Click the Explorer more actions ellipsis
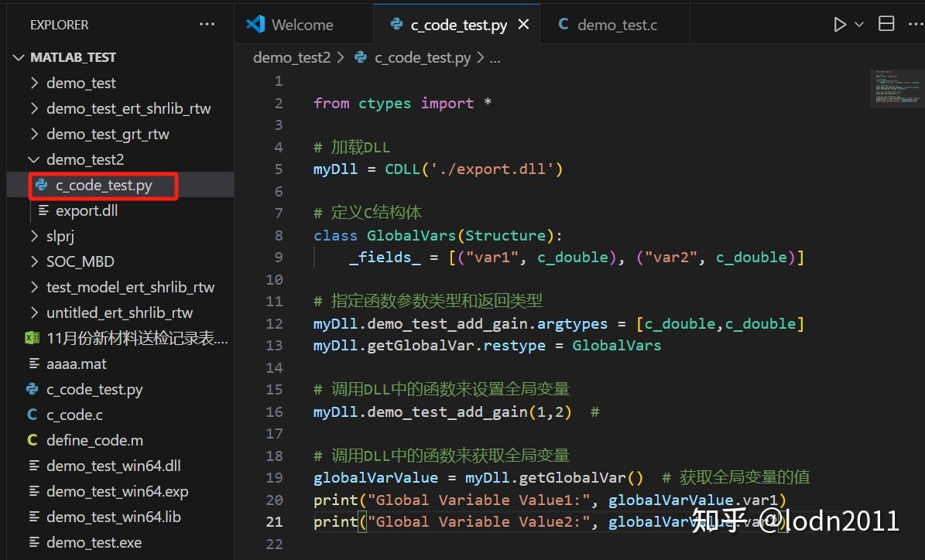 click(206, 24)
